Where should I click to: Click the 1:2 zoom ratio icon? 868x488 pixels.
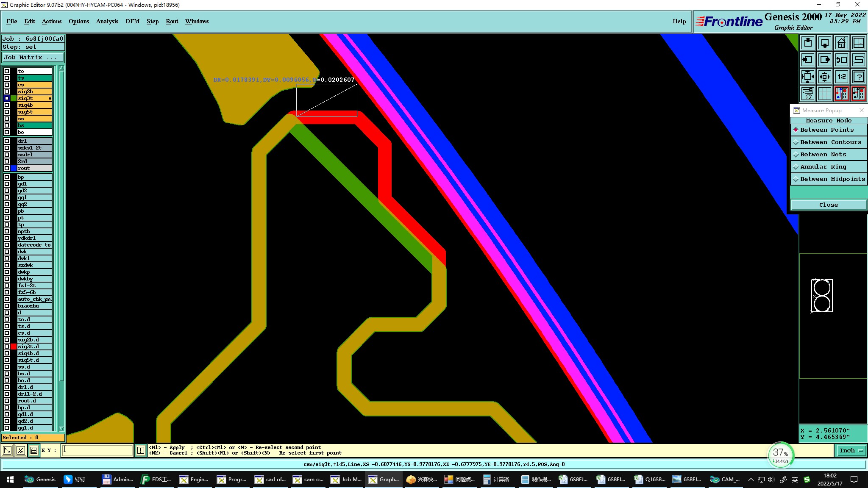click(x=841, y=77)
